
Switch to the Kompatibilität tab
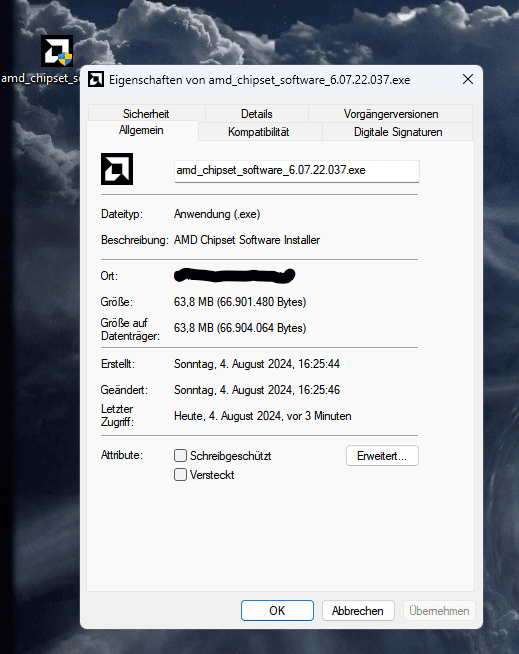pyautogui.click(x=258, y=132)
